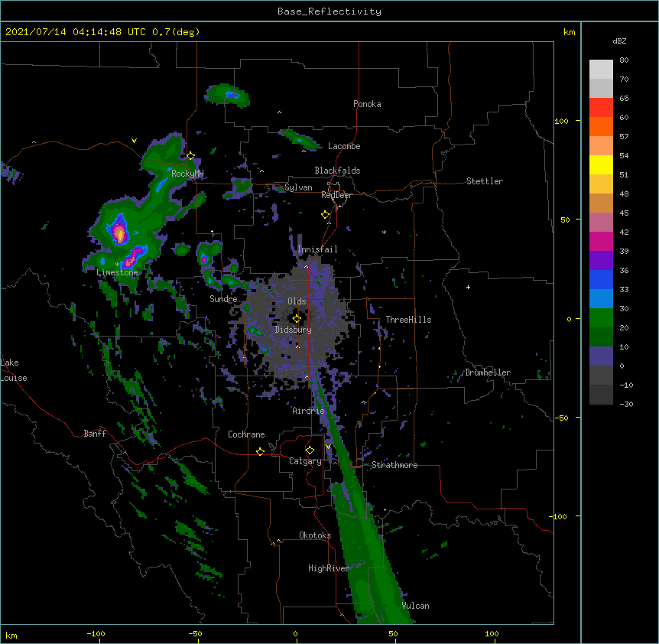Click the Blackfalds label

pos(337,171)
